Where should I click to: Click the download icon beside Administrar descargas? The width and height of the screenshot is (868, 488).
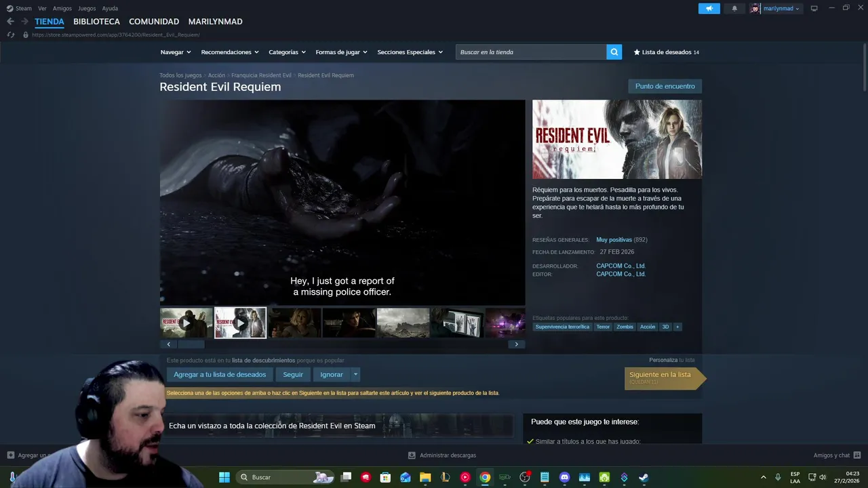pyautogui.click(x=412, y=455)
